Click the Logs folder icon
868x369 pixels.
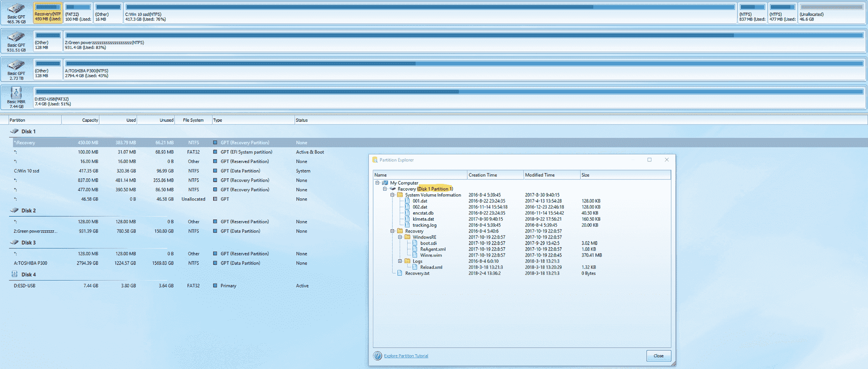[x=408, y=261]
